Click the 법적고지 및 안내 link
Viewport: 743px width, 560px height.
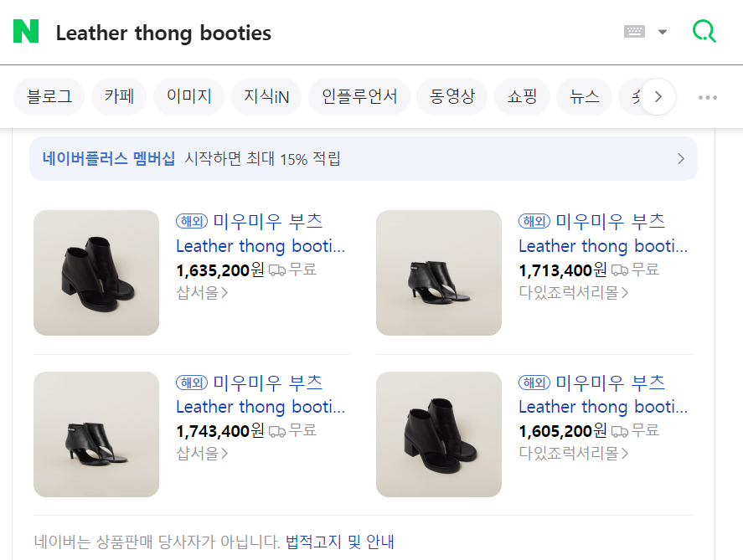point(339,542)
